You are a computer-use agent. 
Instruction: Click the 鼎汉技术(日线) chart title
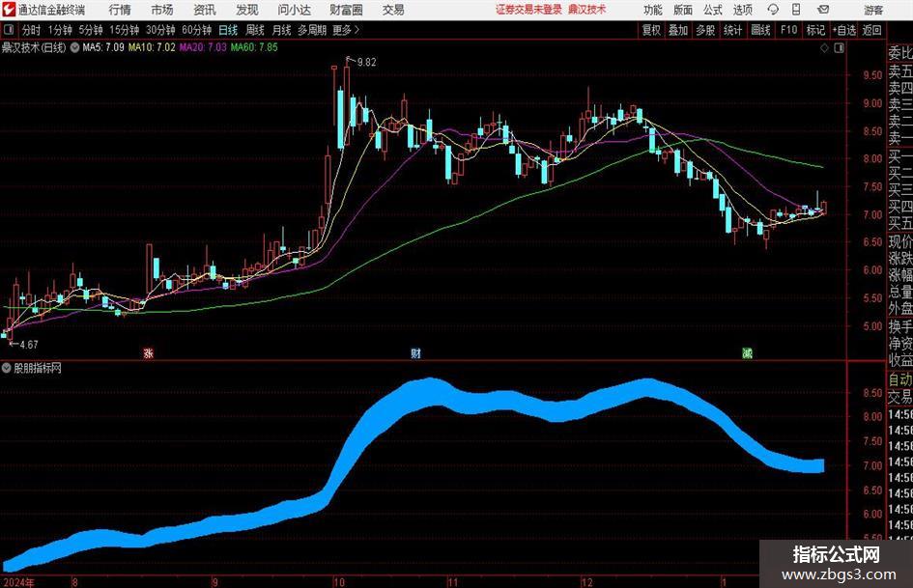click(34, 47)
